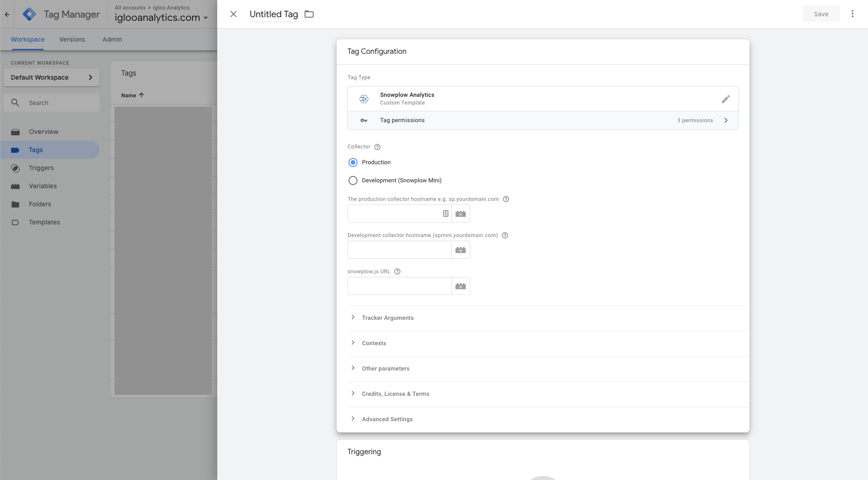Click the Igloo Analytics breadcrumb link
This screenshot has width=868, height=480.
(171, 8)
